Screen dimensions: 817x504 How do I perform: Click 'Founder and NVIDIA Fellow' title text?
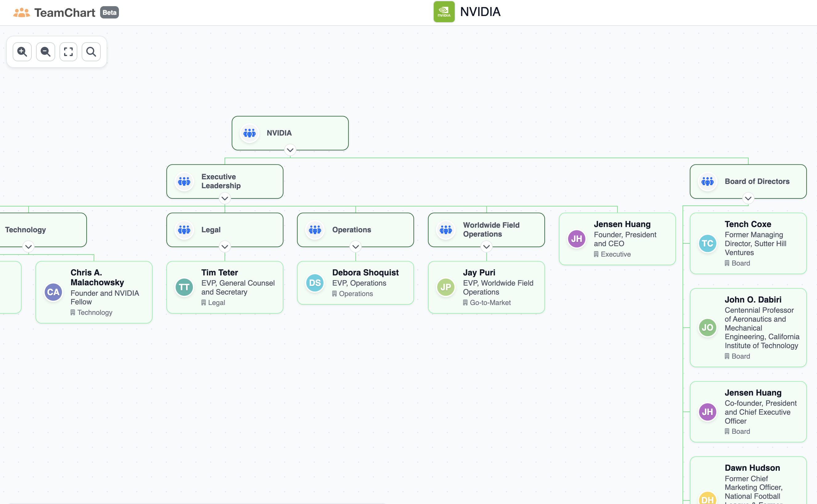click(105, 298)
